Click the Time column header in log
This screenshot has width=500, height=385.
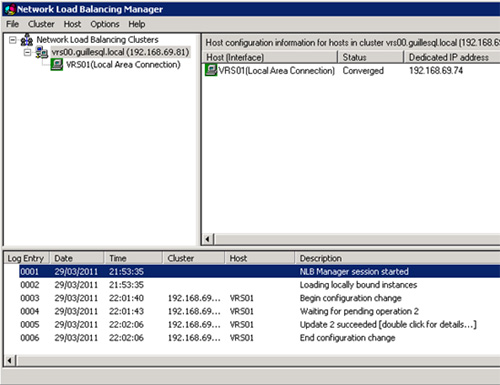tap(133, 258)
